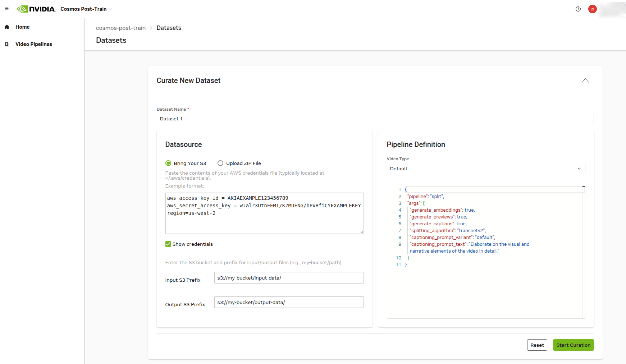Click the Video Pipelines film icon

point(7,44)
